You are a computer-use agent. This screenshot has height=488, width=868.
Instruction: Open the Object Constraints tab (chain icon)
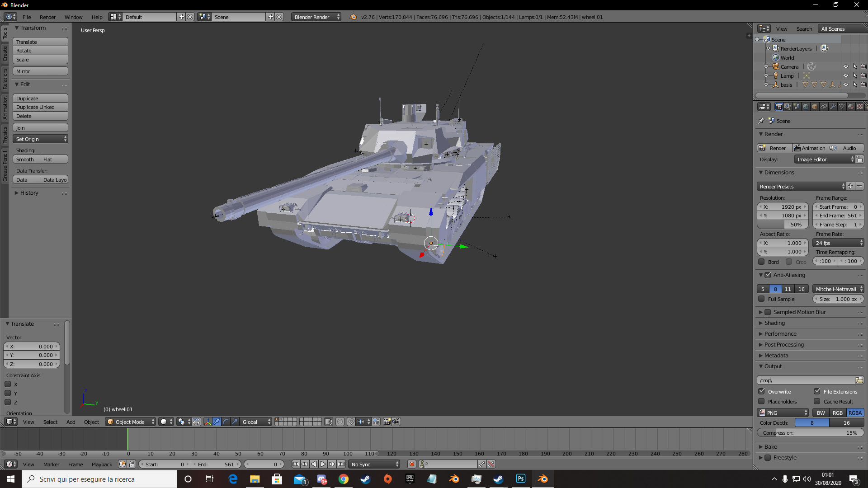(x=824, y=107)
